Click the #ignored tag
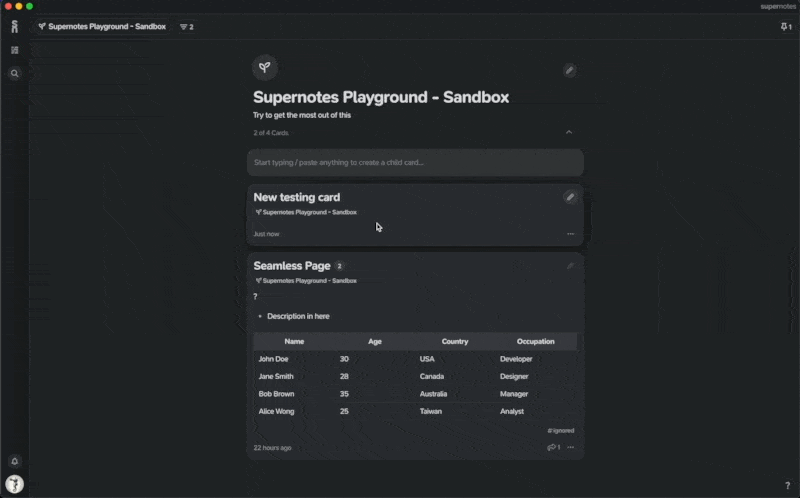The height and width of the screenshot is (498, 800). tap(561, 431)
